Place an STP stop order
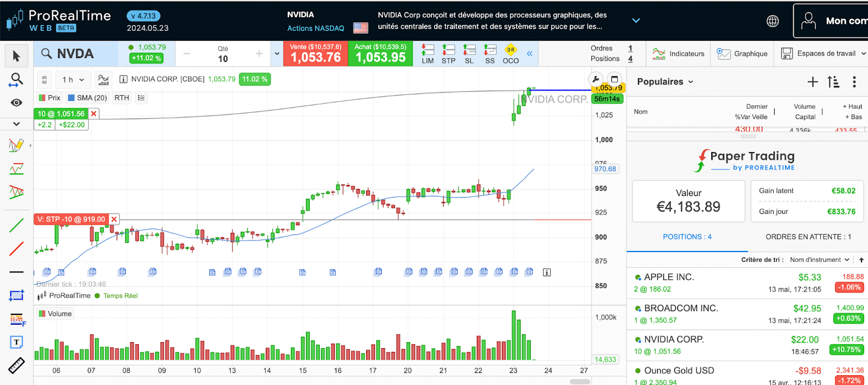Screen dimensions: 868x385 (x=449, y=54)
